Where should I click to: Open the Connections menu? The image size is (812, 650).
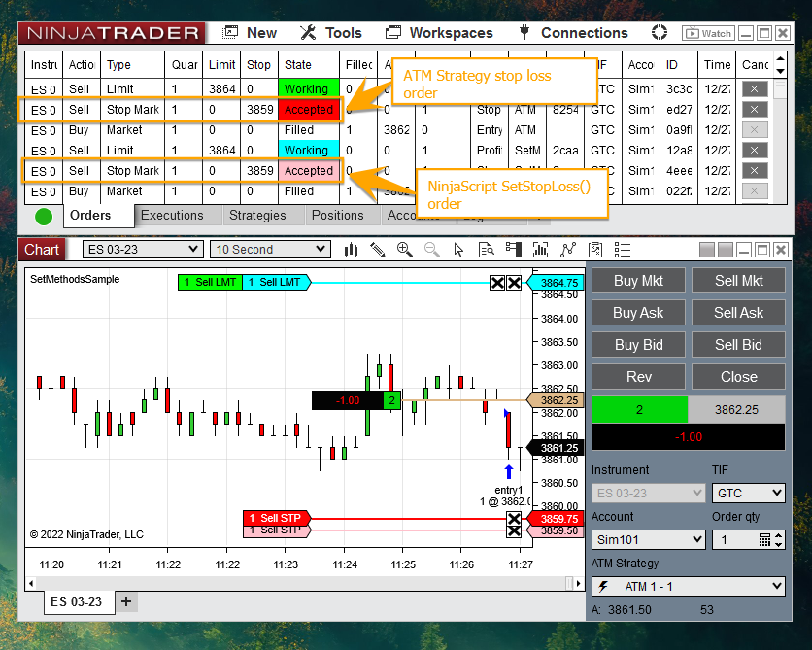(x=573, y=33)
